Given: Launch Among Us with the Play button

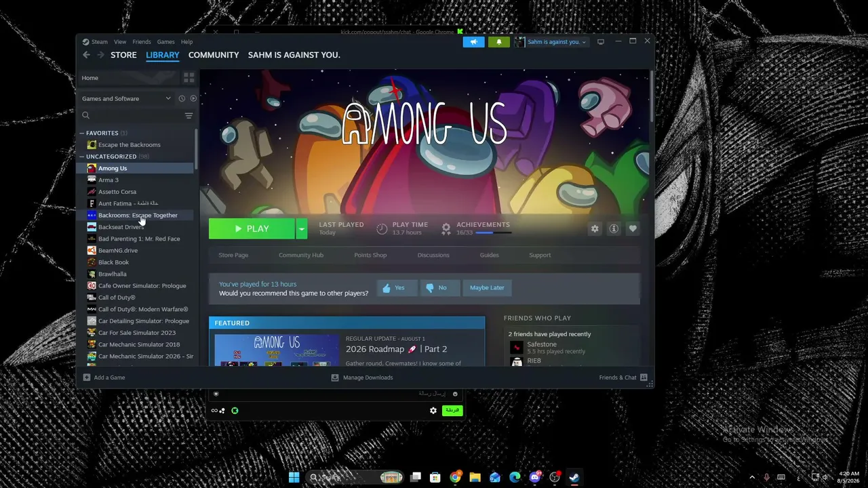Looking at the screenshot, I should click(252, 229).
